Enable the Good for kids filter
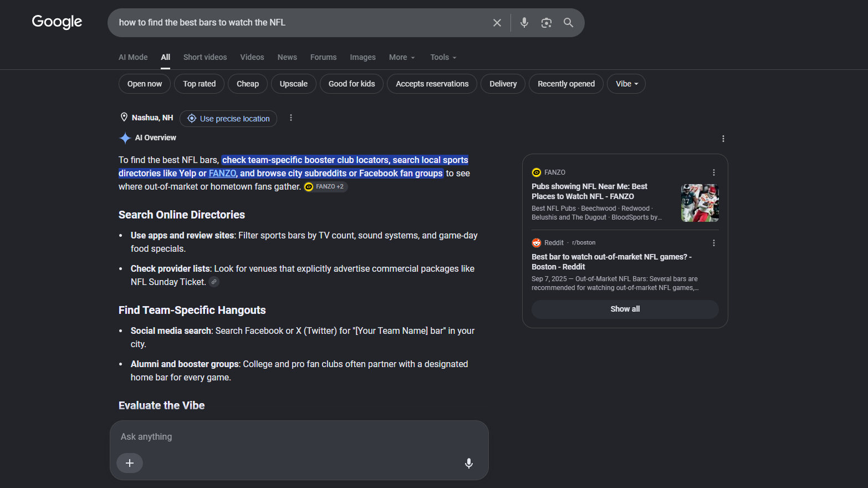The image size is (868, 488). 352,84
